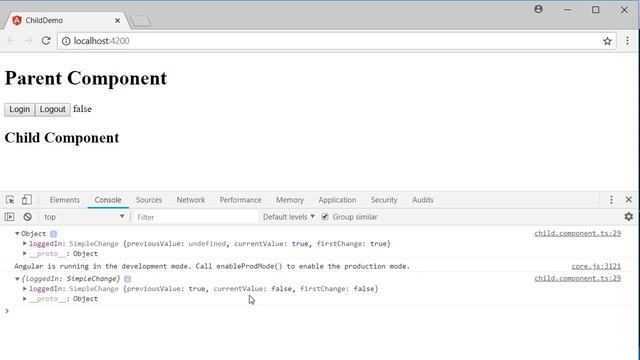The width and height of the screenshot is (640, 360).
Task: Click the Login button
Action: tap(20, 109)
